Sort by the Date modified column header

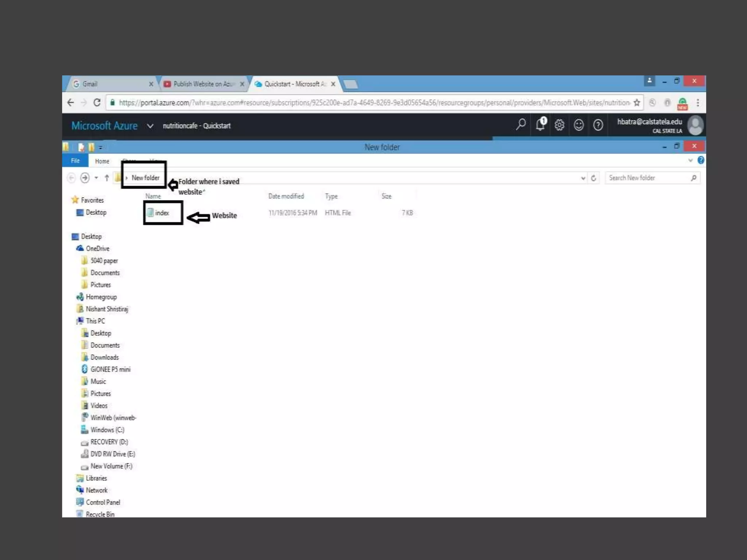tap(286, 196)
